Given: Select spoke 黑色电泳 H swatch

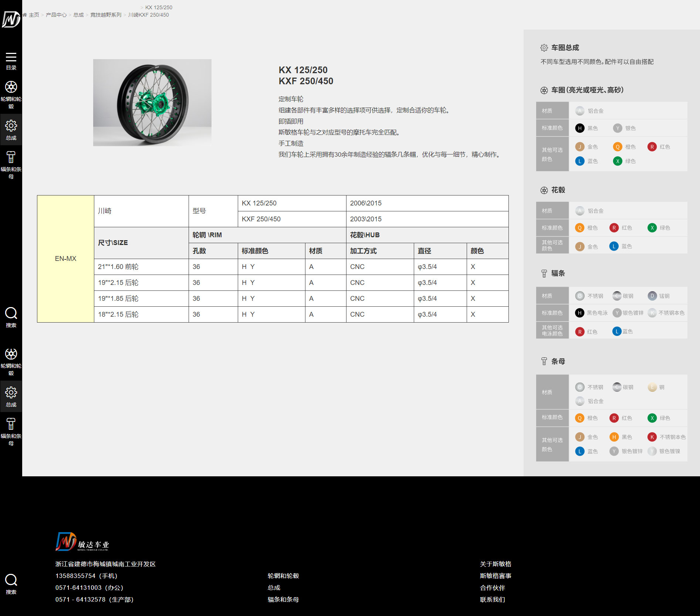Looking at the screenshot, I should [580, 313].
